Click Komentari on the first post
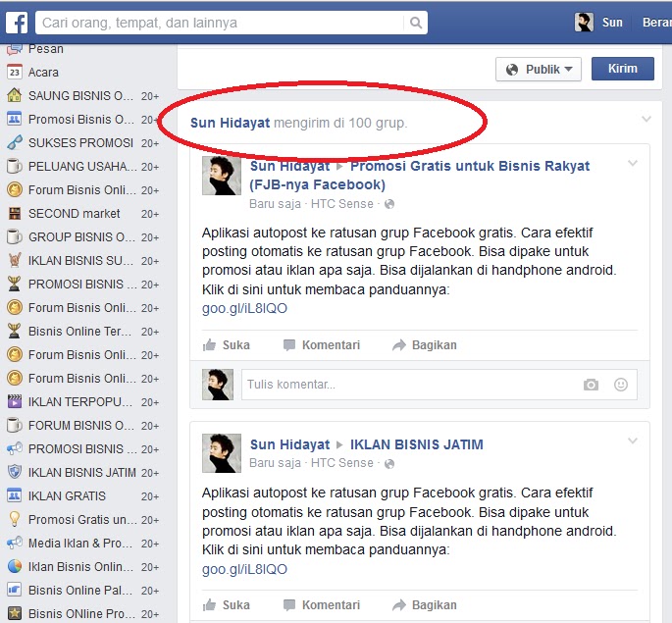Image resolution: width=672 pixels, height=623 pixels. (x=322, y=345)
